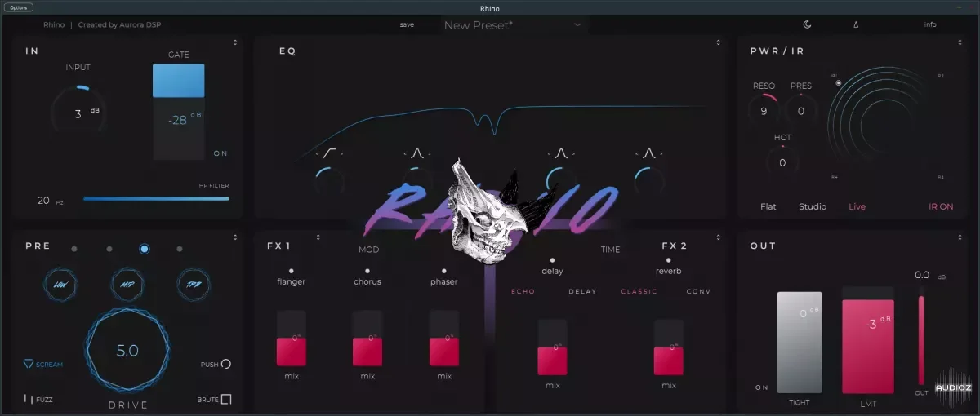The image size is (980, 416).
Task: Click the fourth EQ band knob
Action: point(649,180)
